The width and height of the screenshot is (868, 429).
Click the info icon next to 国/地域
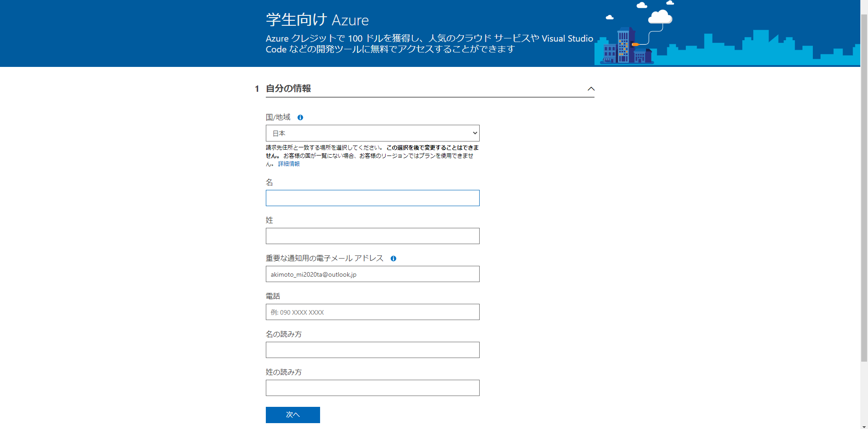pyautogui.click(x=300, y=118)
